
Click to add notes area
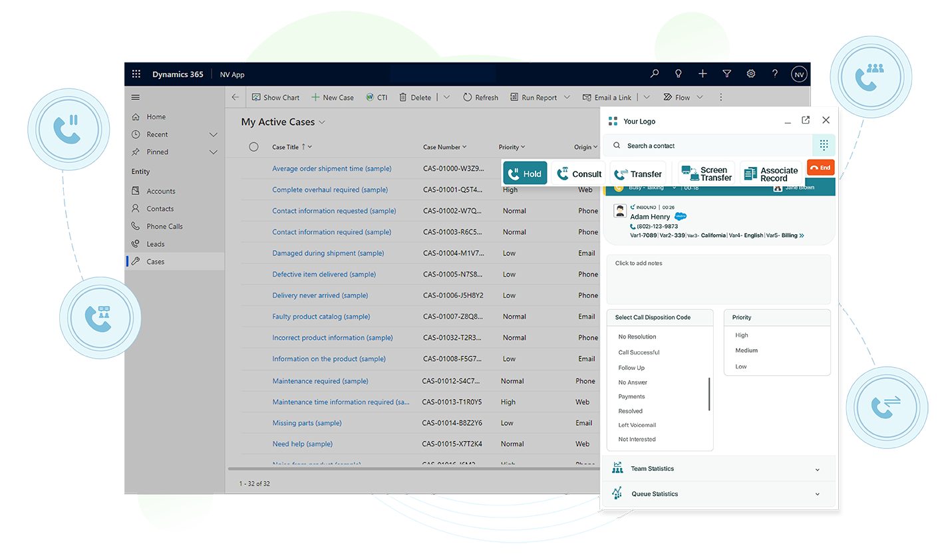(x=718, y=279)
